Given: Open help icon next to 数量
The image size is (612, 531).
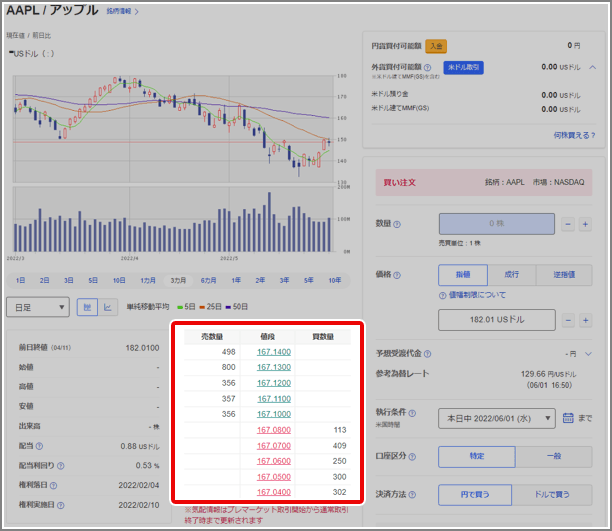Looking at the screenshot, I should tap(397, 224).
